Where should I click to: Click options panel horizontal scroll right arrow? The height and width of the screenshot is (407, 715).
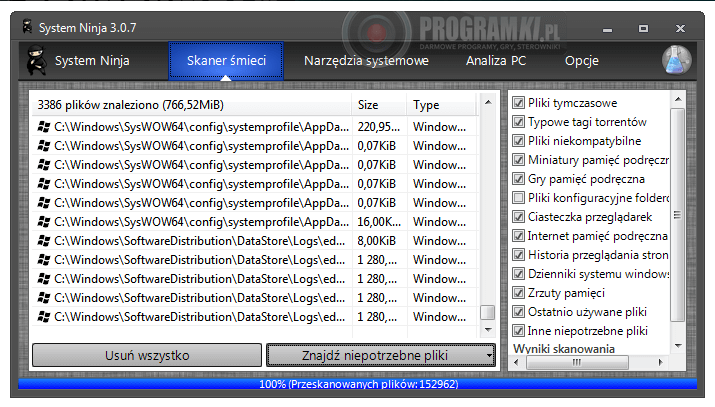(x=660, y=363)
